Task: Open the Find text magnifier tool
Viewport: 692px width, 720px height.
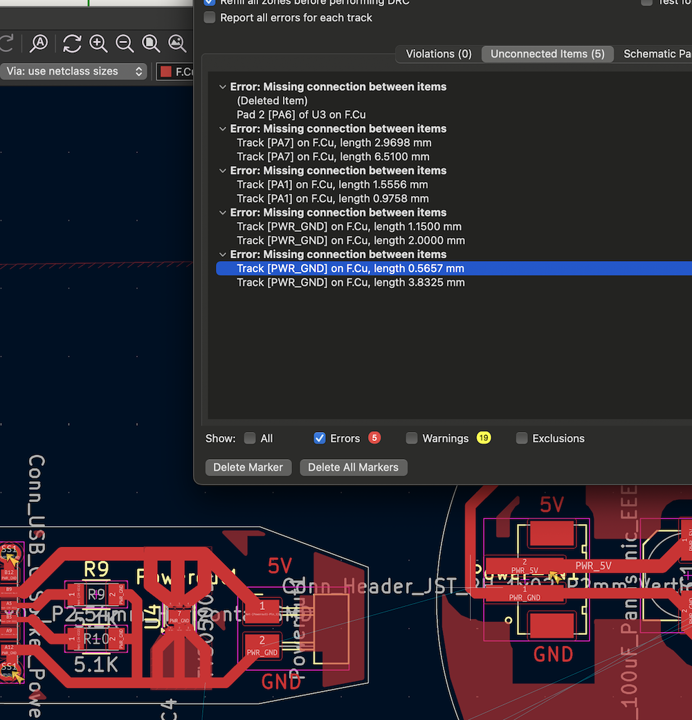Action: coord(39,44)
